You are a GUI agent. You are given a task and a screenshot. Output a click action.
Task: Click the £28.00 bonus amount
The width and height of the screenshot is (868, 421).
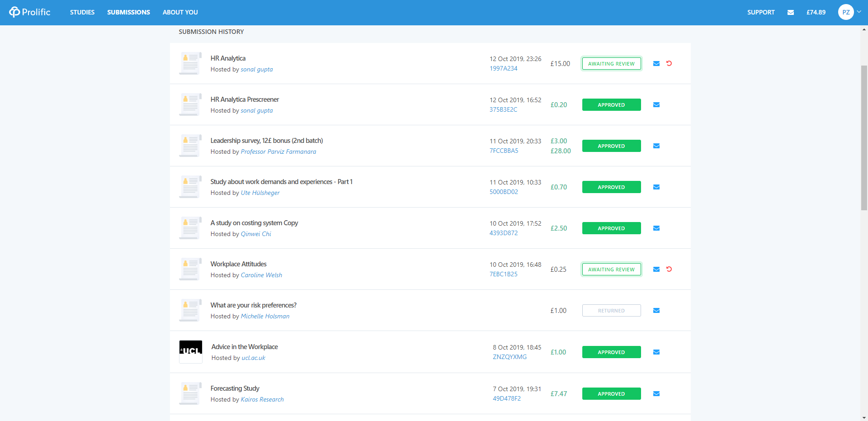[561, 151]
